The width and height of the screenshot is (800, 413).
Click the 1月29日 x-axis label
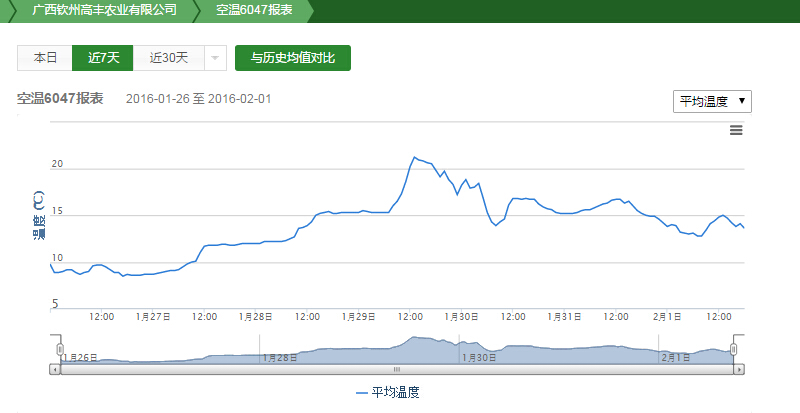pos(359,316)
